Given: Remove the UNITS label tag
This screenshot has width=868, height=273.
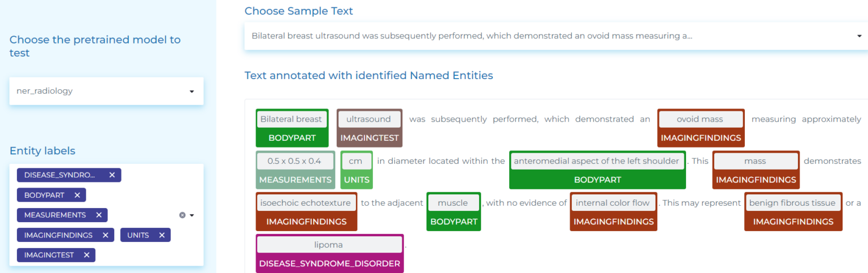Looking at the screenshot, I should (x=162, y=235).
